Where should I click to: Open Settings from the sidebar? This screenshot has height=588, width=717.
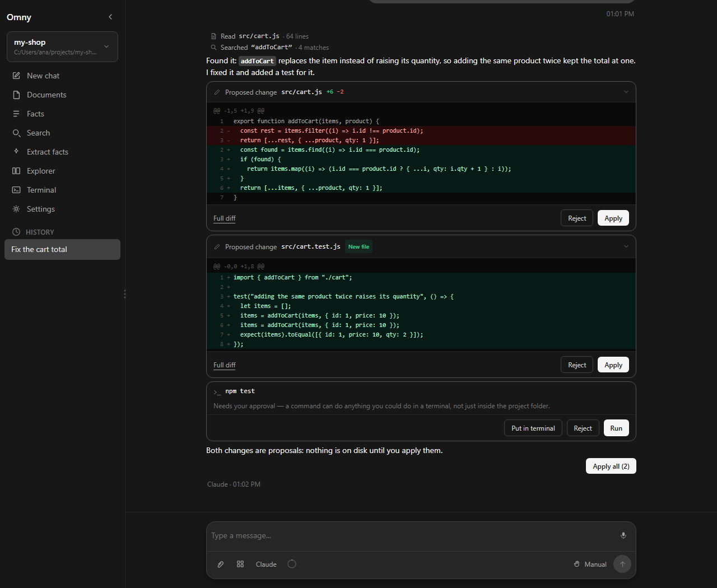click(62, 209)
